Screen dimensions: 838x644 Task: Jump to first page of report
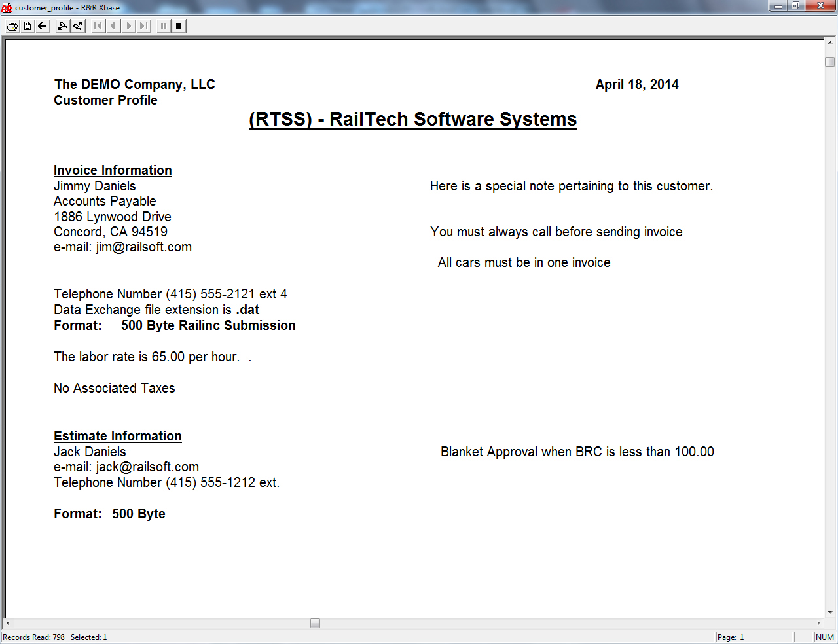[x=98, y=26]
